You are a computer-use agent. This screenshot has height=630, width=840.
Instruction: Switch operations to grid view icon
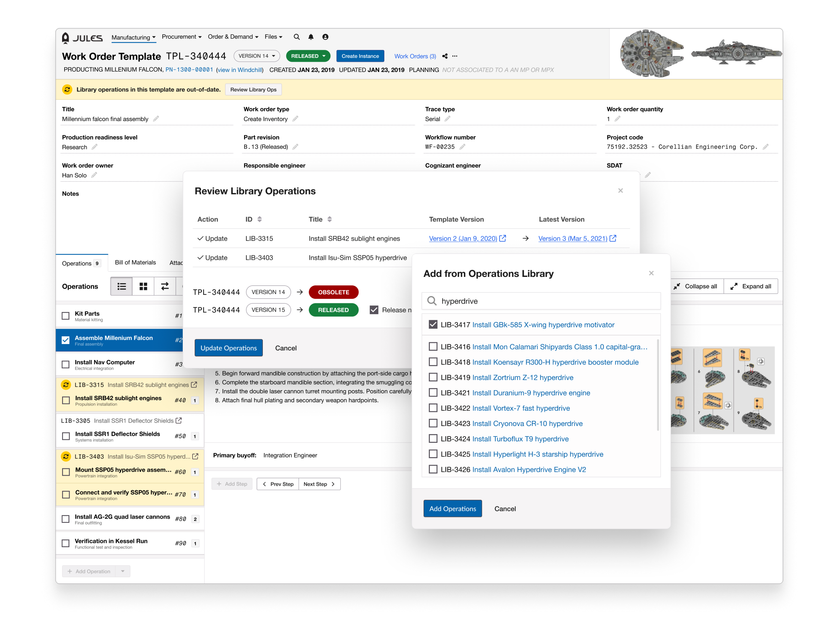click(x=143, y=286)
